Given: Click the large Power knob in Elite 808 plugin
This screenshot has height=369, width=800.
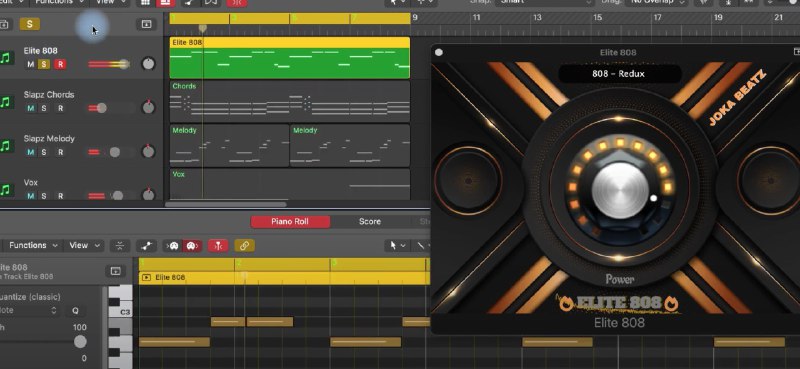Looking at the screenshot, I should coord(620,190).
